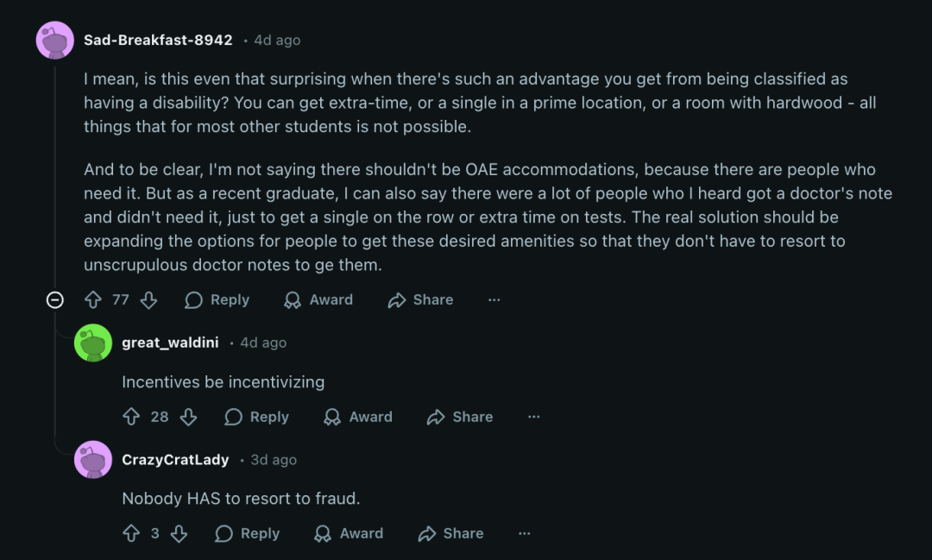Reply to great_waldini's comment
The width and height of the screenshot is (932, 560).
[x=257, y=417]
